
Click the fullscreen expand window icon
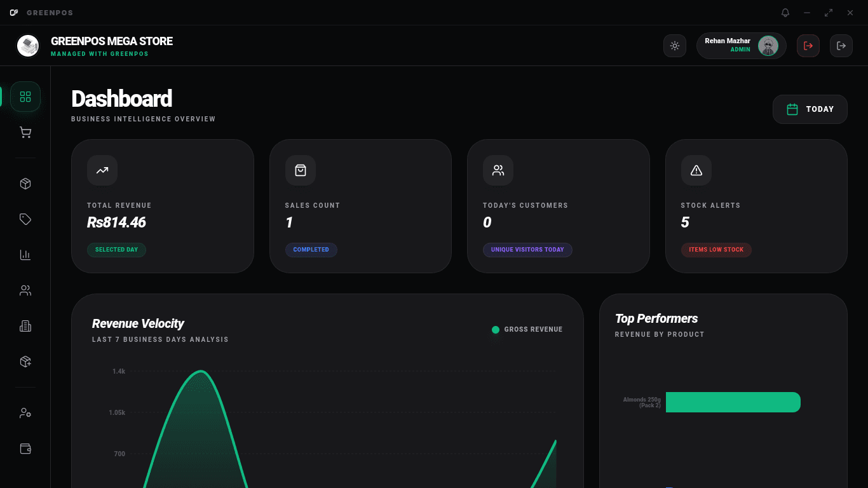829,13
